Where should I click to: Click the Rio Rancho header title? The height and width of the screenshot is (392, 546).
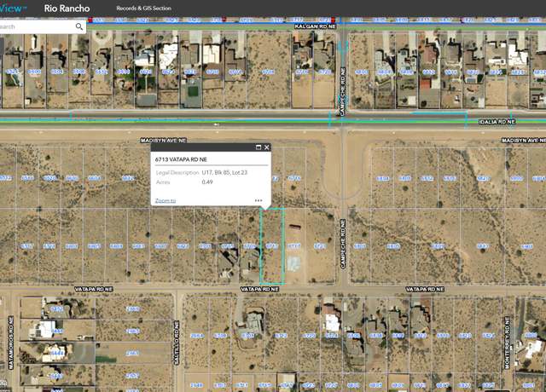[67, 9]
